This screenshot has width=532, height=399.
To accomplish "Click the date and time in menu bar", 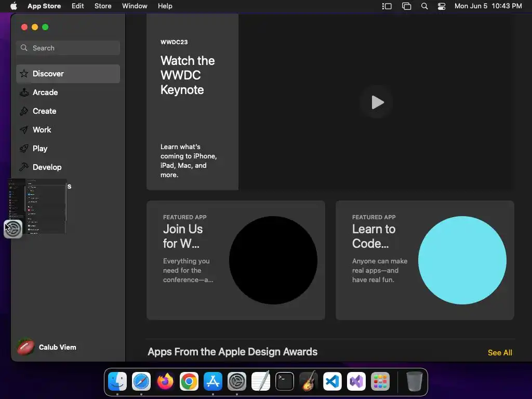I will 488,6.
